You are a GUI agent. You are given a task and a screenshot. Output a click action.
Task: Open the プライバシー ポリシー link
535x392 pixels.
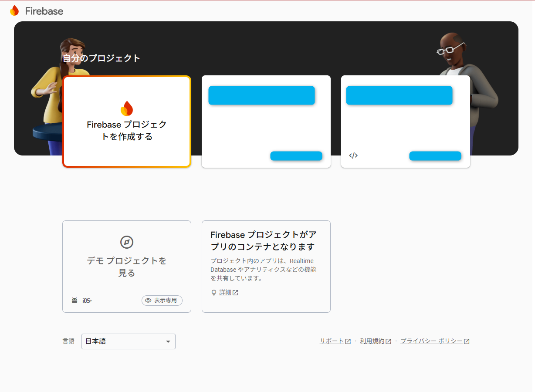[x=431, y=341]
